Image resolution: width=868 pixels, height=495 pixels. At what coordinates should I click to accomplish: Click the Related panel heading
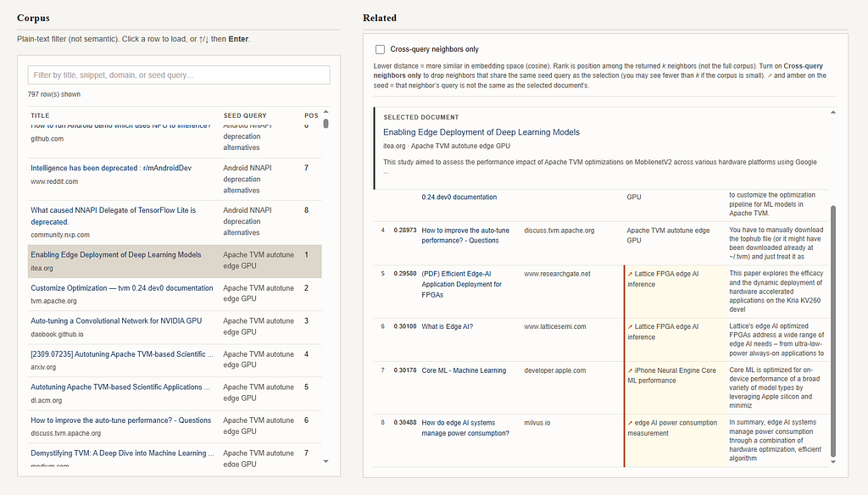(x=379, y=18)
